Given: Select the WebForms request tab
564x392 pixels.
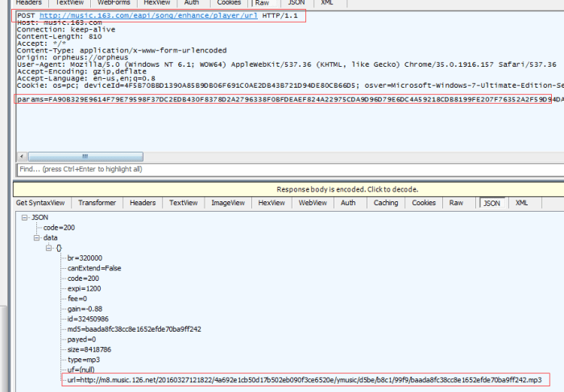Looking at the screenshot, I should coord(114,3).
